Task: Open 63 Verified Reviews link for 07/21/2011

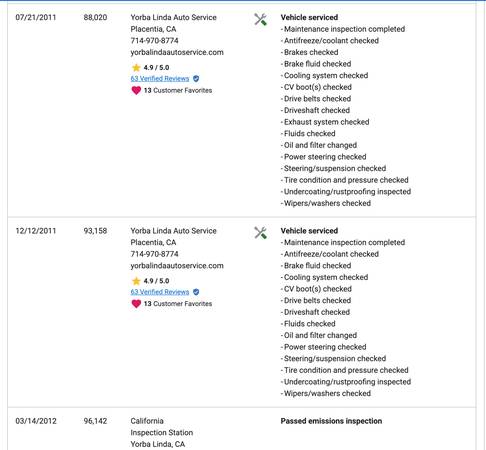Action: (x=160, y=79)
